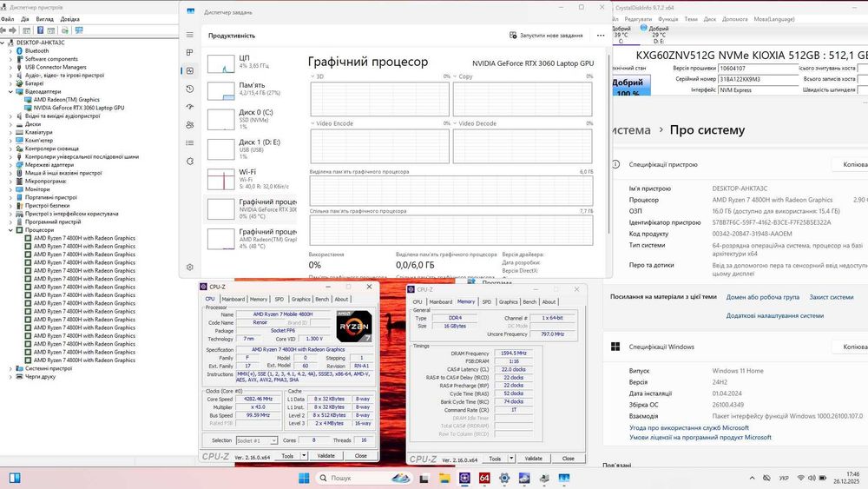The width and height of the screenshot is (868, 489).
Task: Expand the Системні пристрої node
Action: pyautogui.click(x=10, y=369)
